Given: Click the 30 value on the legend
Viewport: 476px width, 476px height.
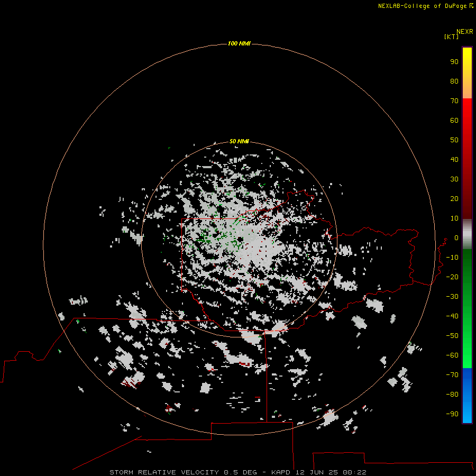Looking at the screenshot, I should (x=454, y=179).
